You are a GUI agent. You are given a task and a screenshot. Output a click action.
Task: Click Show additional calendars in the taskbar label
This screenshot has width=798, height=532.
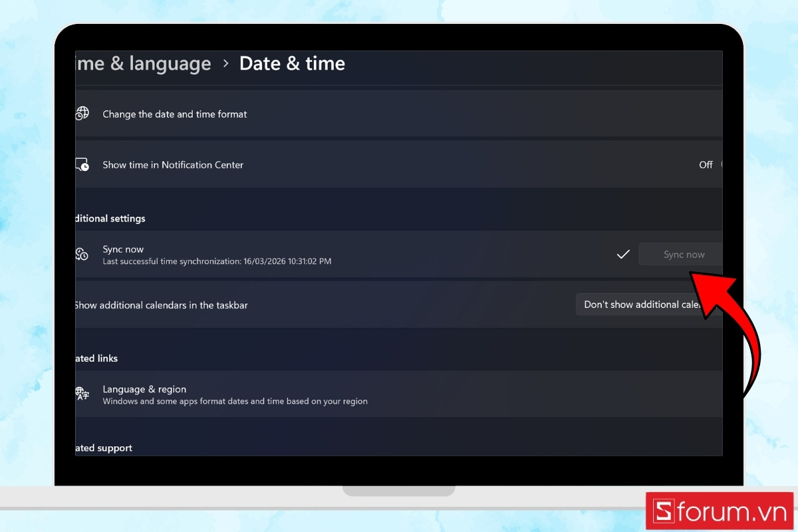click(x=161, y=305)
